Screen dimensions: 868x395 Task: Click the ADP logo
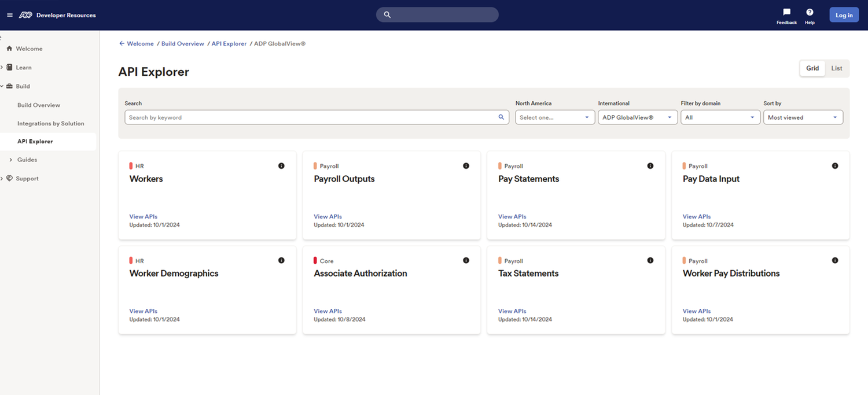tap(25, 15)
